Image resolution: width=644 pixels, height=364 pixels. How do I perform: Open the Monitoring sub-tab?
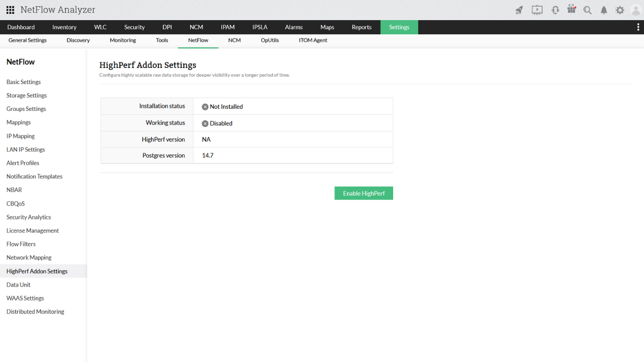point(123,40)
